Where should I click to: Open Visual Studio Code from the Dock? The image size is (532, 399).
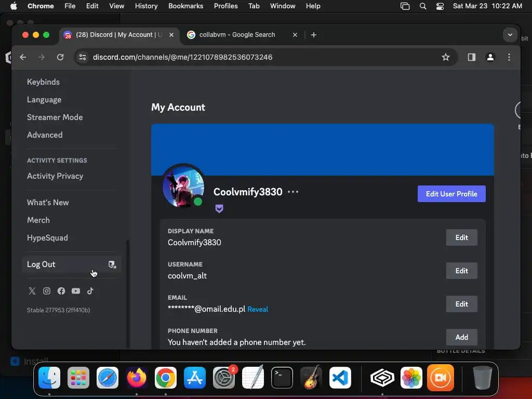pos(340,378)
